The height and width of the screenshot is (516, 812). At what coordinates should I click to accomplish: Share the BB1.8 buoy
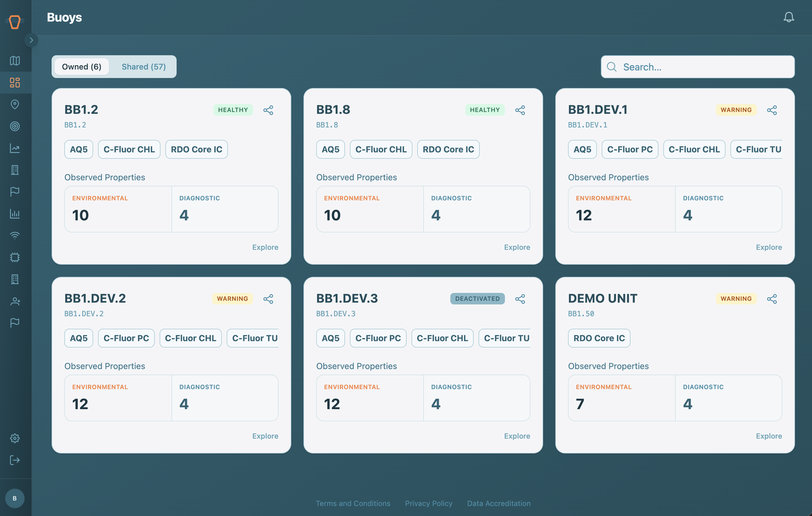pyautogui.click(x=520, y=110)
